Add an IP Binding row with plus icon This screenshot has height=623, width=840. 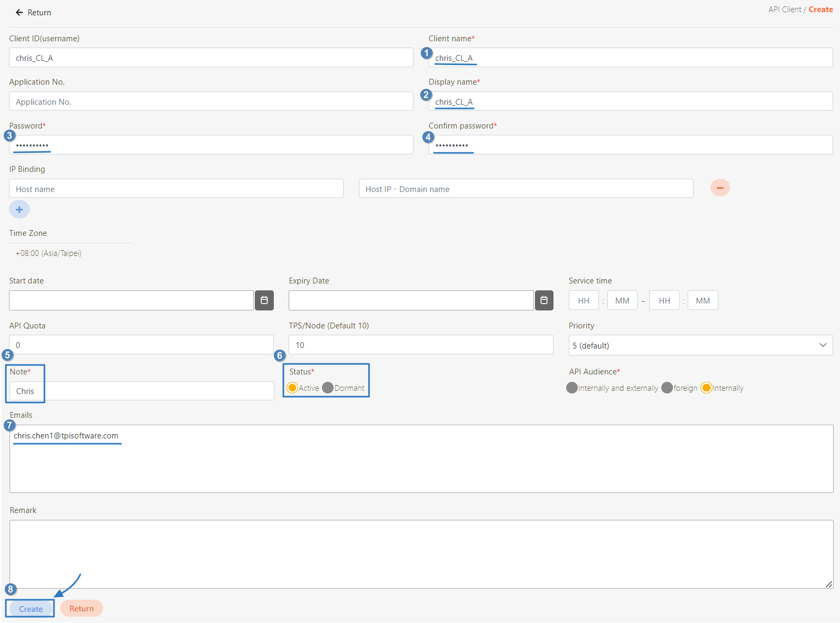(20, 210)
